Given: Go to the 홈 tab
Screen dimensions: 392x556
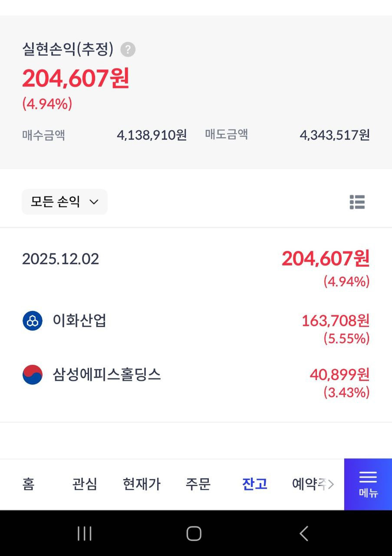Looking at the screenshot, I should click(28, 484).
